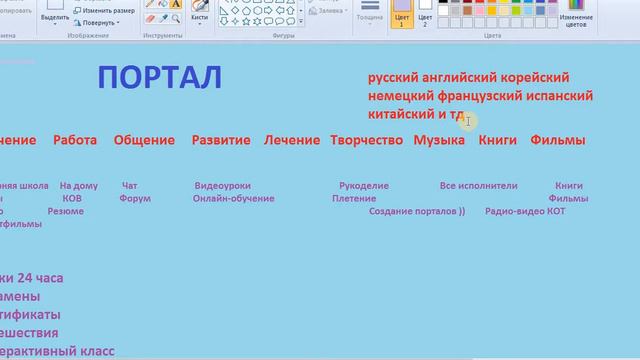
Task: Click the На дому text
Action: 79,186
